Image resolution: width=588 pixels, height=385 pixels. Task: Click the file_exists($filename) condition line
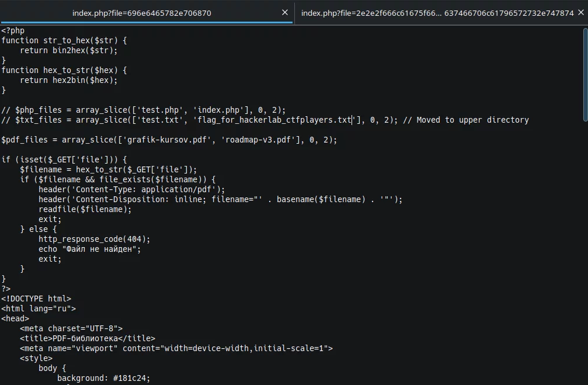coord(117,179)
